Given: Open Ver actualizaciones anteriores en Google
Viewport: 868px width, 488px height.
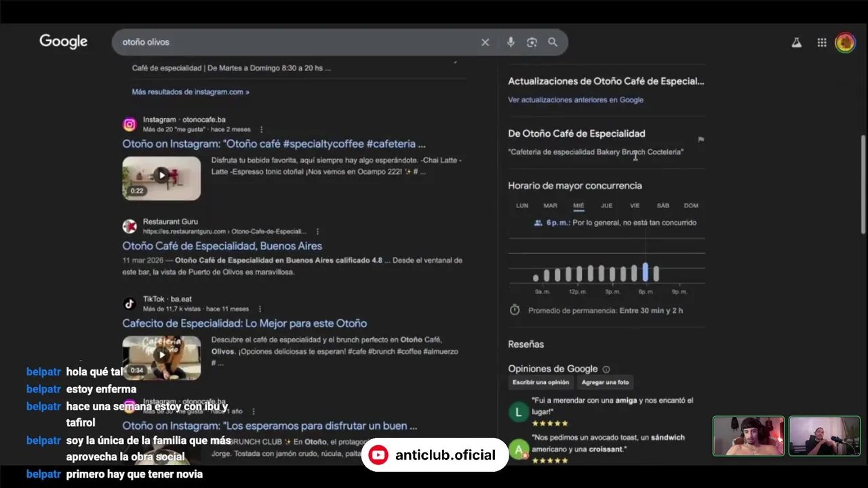Looking at the screenshot, I should 576,100.
